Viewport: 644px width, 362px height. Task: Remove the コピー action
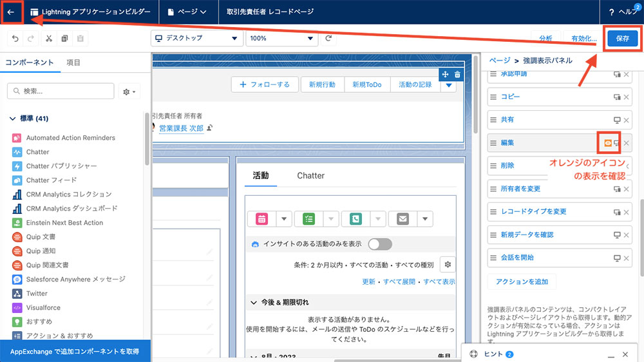click(627, 97)
